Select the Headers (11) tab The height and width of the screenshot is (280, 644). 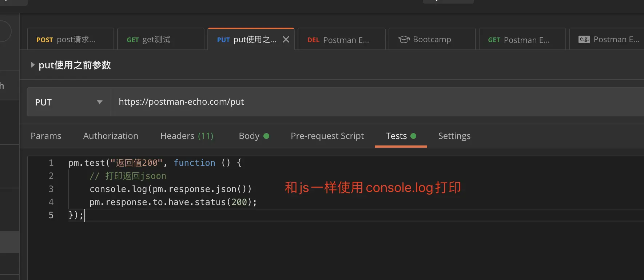pos(187,136)
